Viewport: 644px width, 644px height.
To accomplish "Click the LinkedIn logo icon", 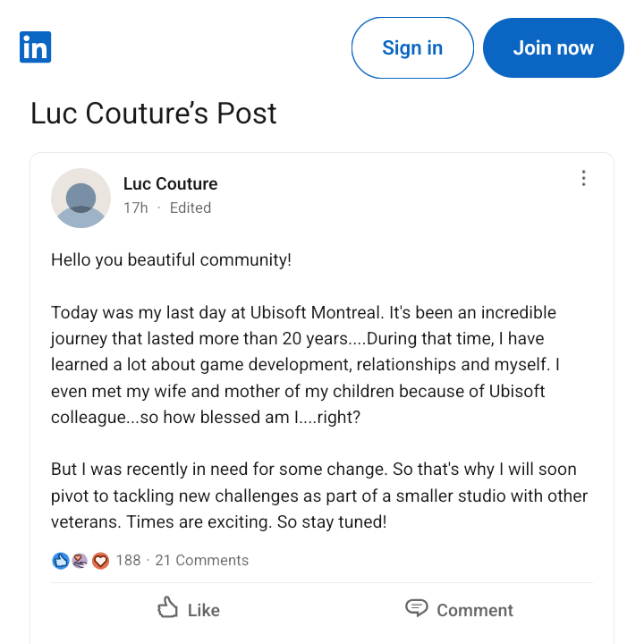I will tap(35, 47).
